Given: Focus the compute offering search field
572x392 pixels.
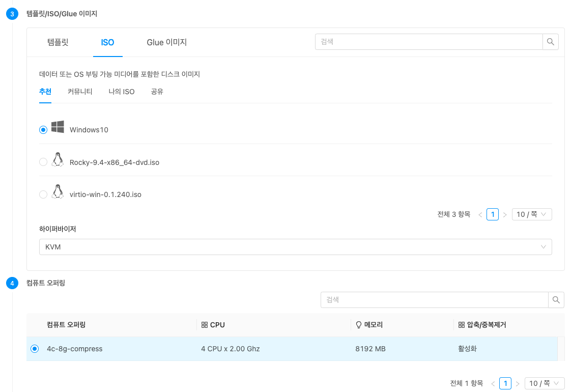Looking at the screenshot, I should [434, 300].
